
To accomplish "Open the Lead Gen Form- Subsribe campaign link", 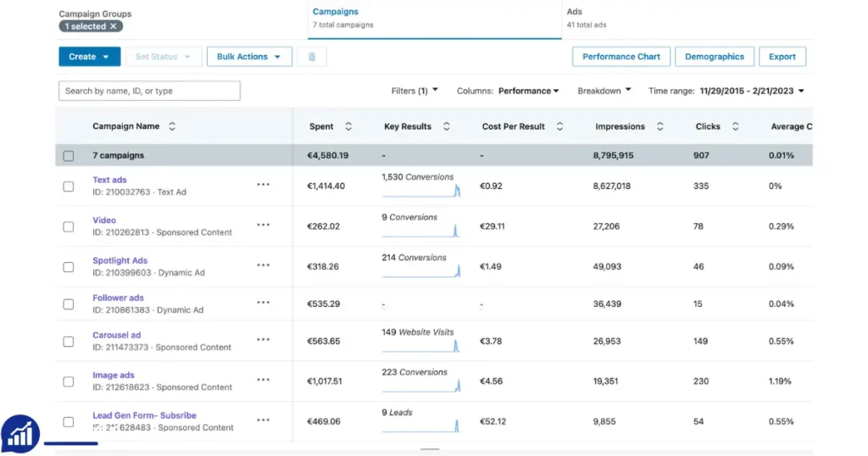I will tap(144, 415).
